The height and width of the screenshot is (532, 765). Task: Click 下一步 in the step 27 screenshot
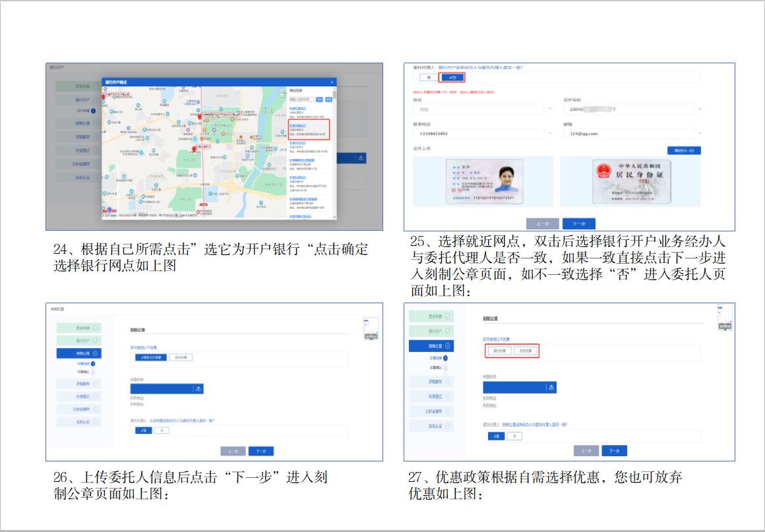614,451
